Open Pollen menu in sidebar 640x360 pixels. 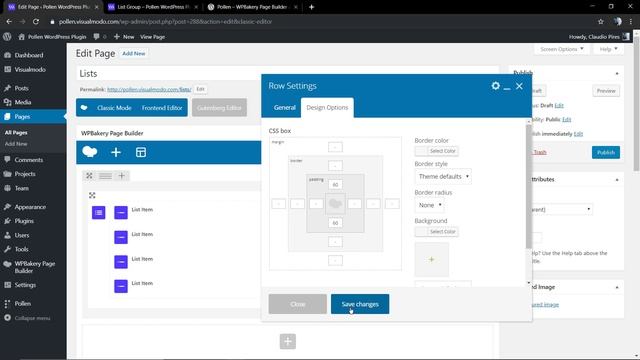coord(22,304)
